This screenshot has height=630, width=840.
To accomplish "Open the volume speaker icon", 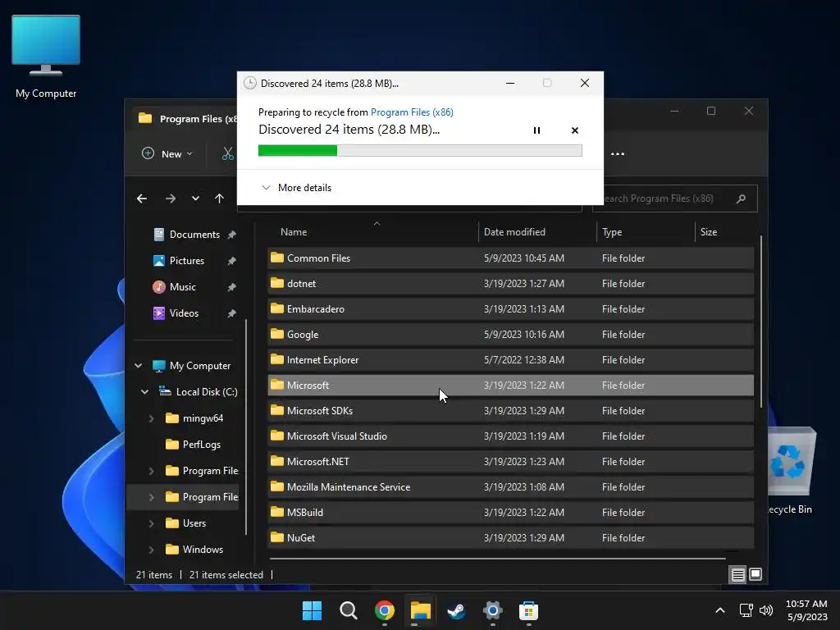I will pos(766,610).
